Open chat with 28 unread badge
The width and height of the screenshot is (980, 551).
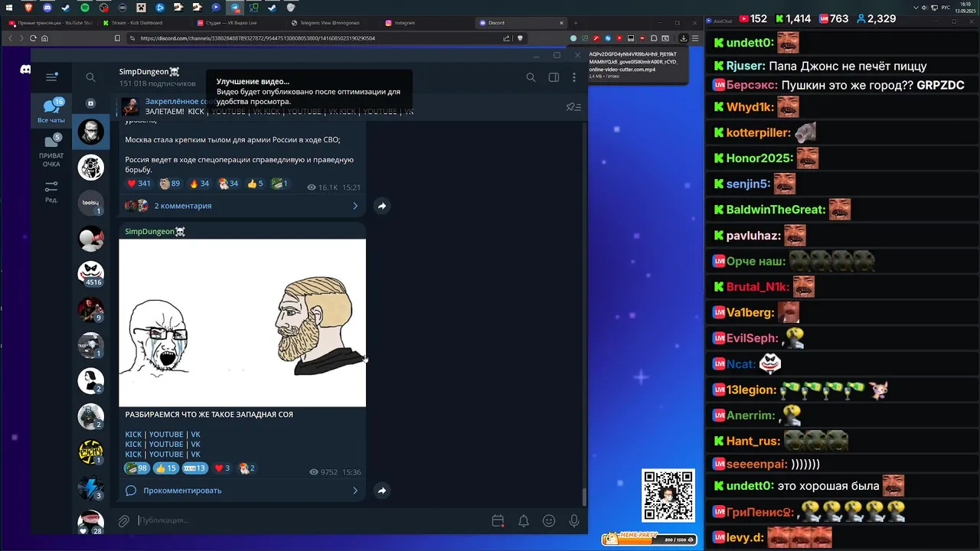tap(90, 522)
